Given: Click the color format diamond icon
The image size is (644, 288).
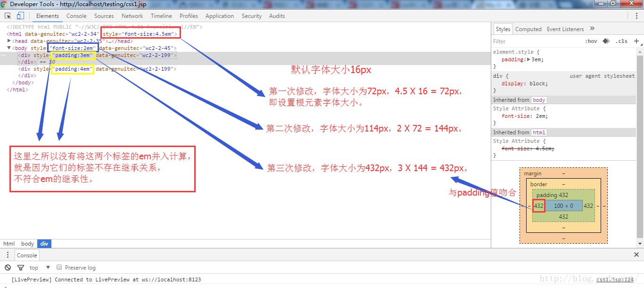Looking at the screenshot, I should (x=606, y=41).
